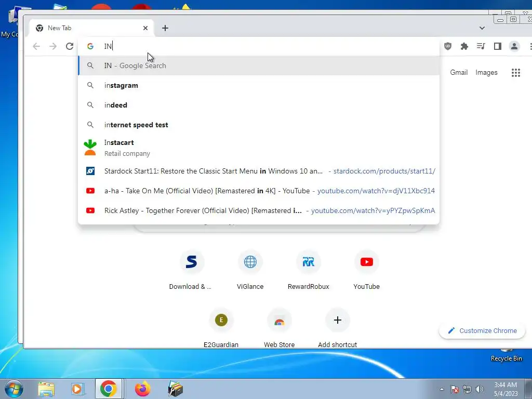Open the Action Center flag icon
532x399 pixels.
[455, 389]
